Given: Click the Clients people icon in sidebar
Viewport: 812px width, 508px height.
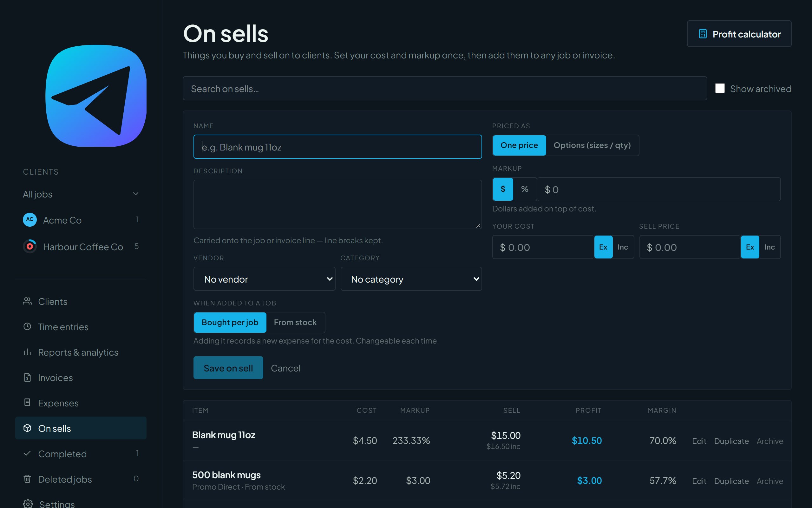Looking at the screenshot, I should tap(28, 301).
